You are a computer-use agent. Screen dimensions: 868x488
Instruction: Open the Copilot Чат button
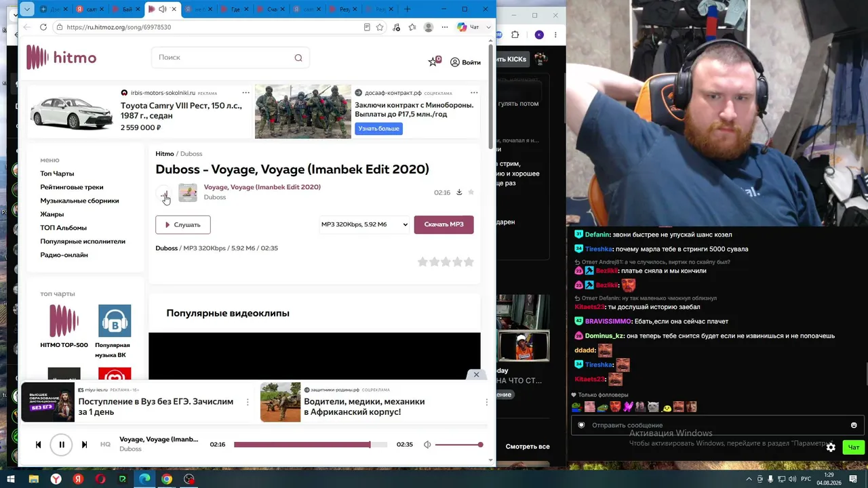(469, 27)
